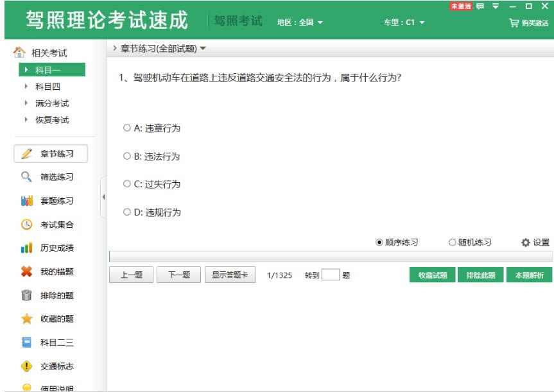The image size is (554, 392).
Task: Click the blue book icon for 科目二三
Action: 27,342
